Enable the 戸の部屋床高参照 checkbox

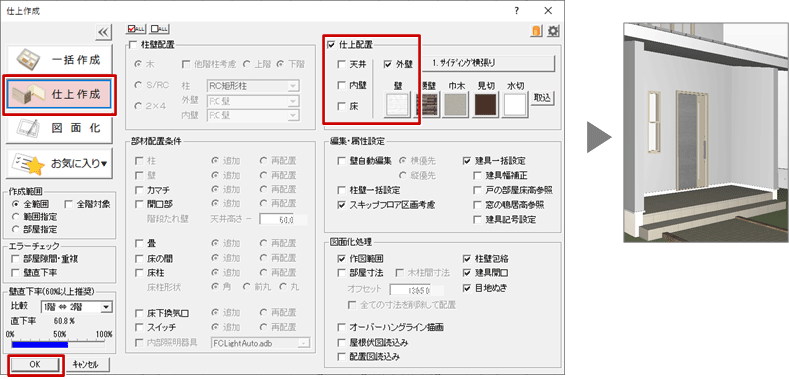[x=477, y=190]
